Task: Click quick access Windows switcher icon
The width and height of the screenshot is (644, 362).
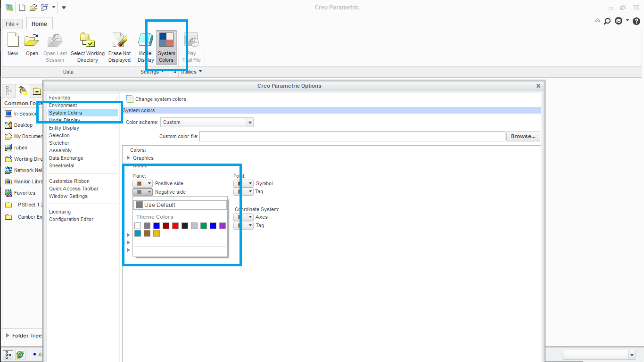Action: coord(45,7)
